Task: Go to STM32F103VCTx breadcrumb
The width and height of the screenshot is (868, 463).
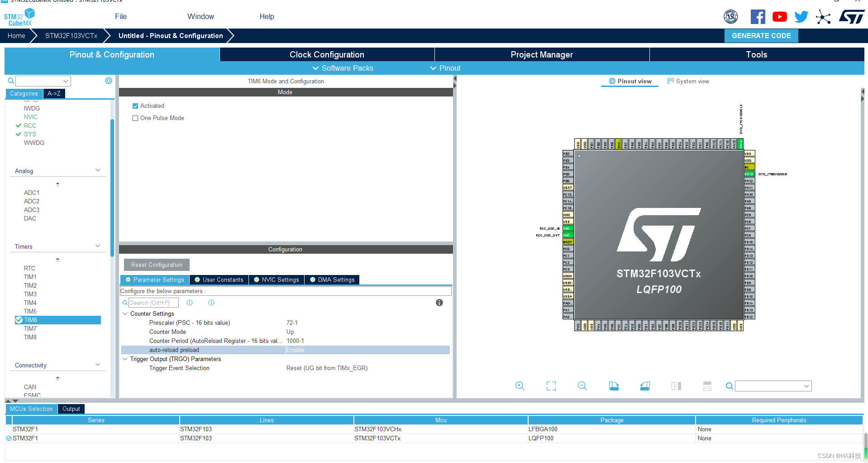Action: (71, 36)
